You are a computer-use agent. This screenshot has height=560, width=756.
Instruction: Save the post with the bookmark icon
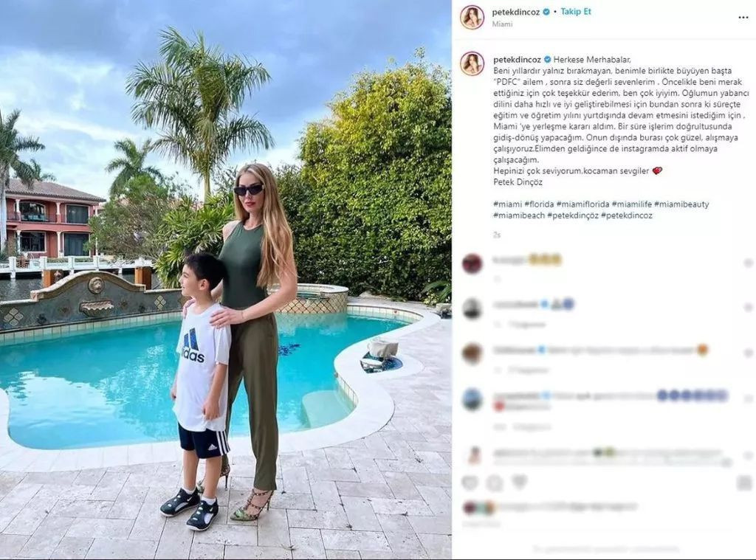click(x=745, y=483)
